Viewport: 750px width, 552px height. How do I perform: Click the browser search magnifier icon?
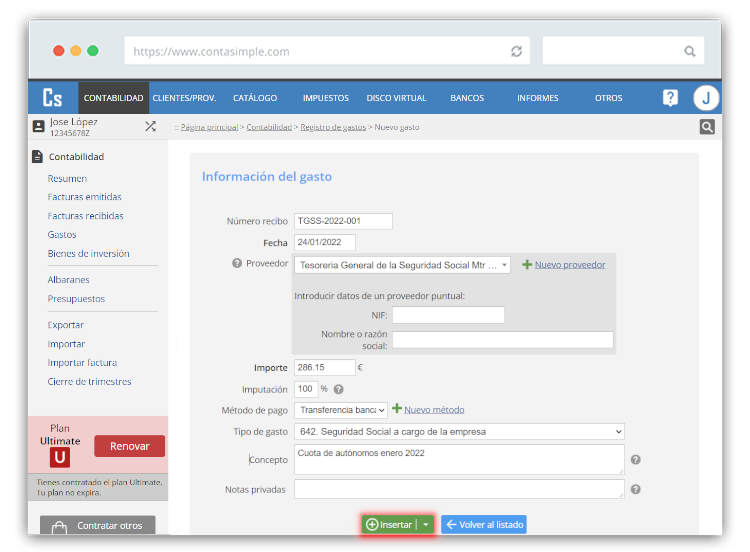click(689, 51)
